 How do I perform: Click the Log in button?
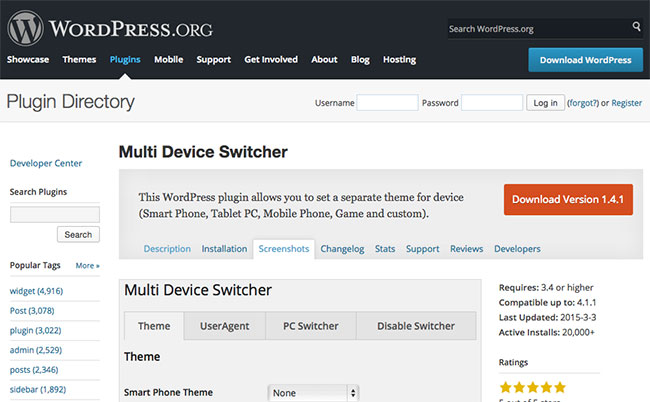pyautogui.click(x=545, y=103)
